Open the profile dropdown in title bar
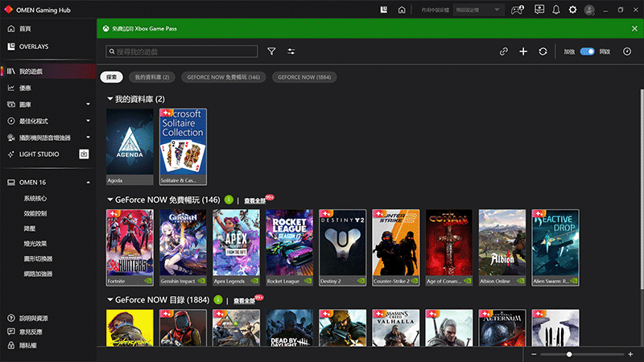Image resolution: width=644 pixels, height=362 pixels. (x=478, y=10)
